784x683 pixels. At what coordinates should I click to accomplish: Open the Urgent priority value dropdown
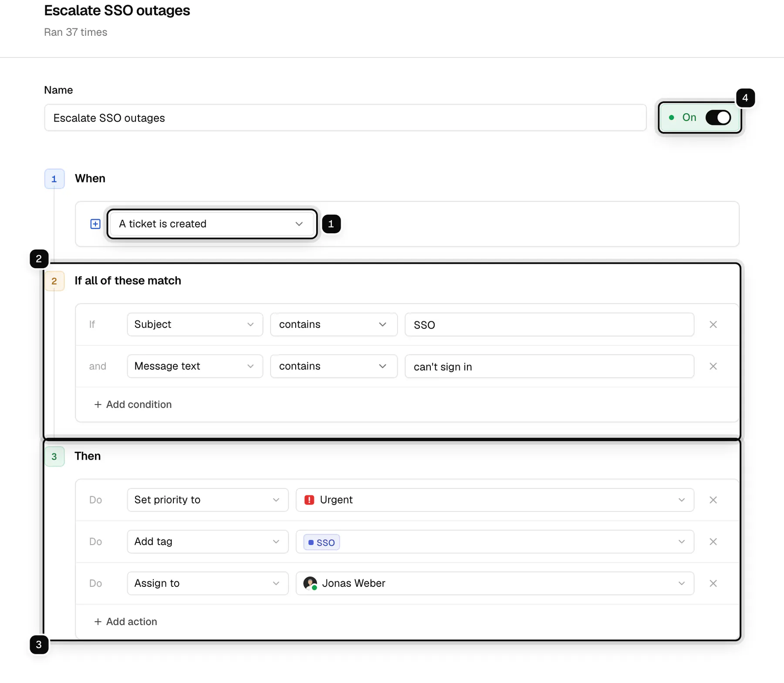495,500
